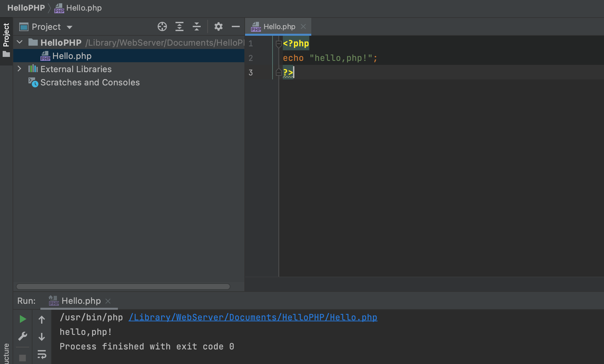This screenshot has width=604, height=364.
Task: Expand the External Libraries node
Action: click(x=19, y=68)
